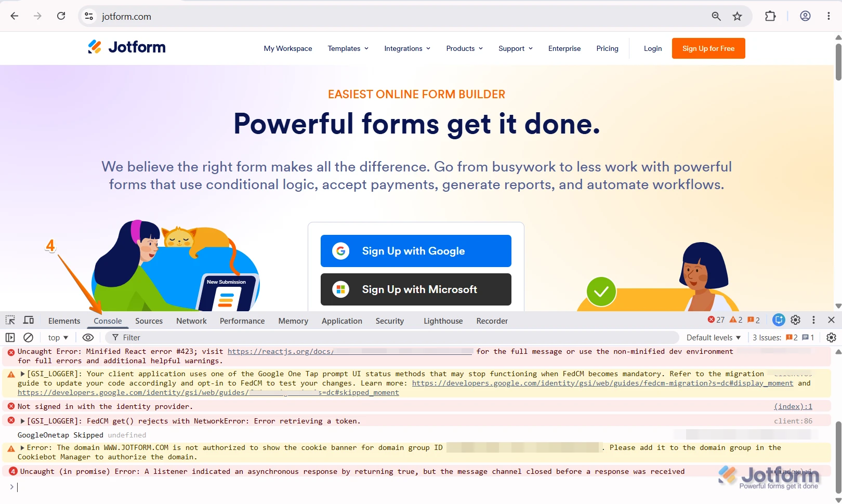The image size is (842, 504).
Task: Open the fedcm-migration display_moment link
Action: click(x=603, y=383)
